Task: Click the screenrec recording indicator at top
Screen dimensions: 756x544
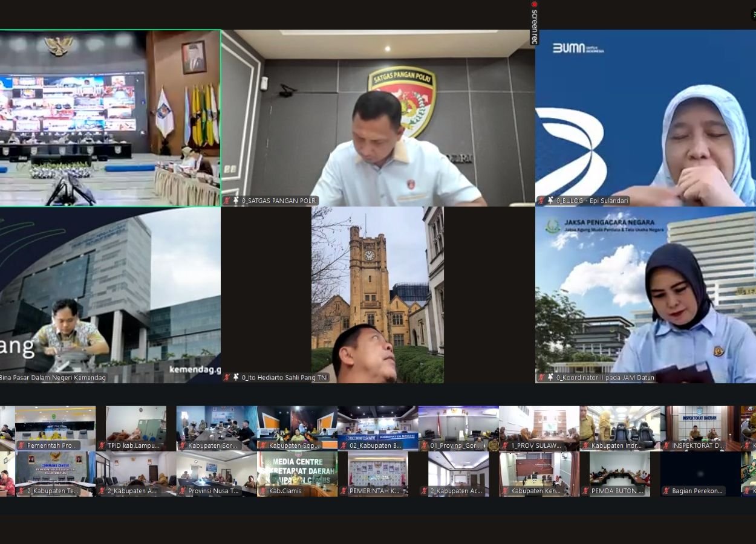Action: click(x=534, y=23)
